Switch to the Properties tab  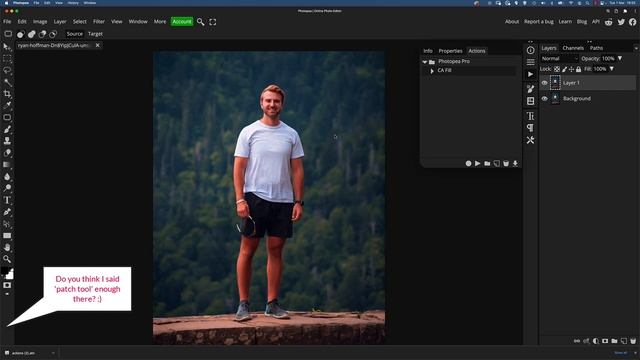click(x=450, y=51)
